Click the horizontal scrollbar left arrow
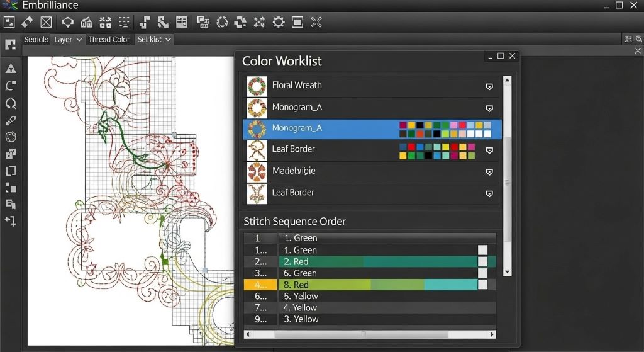The height and width of the screenshot is (352, 644). pyautogui.click(x=248, y=334)
